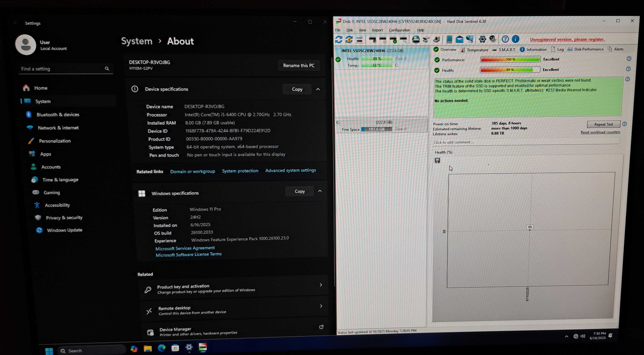Click the stacked disks icon in Sentinel toolbar
644x355 pixels.
tap(359, 39)
